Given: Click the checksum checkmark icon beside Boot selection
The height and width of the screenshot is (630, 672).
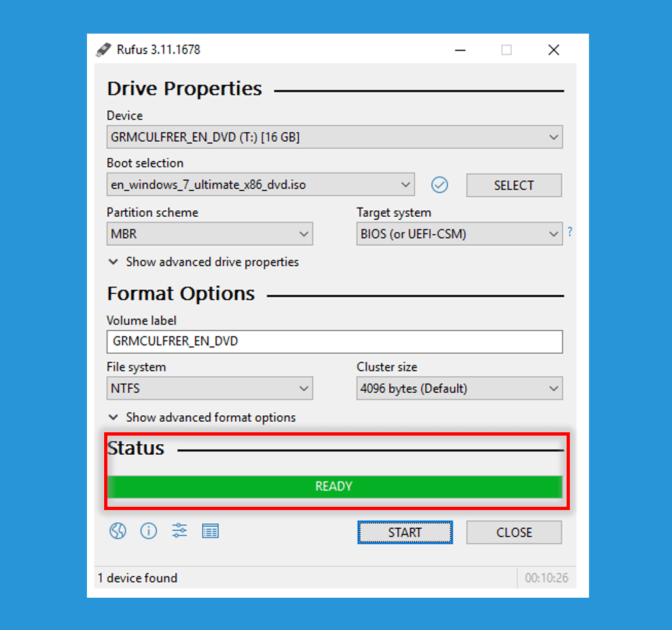Looking at the screenshot, I should pyautogui.click(x=439, y=185).
